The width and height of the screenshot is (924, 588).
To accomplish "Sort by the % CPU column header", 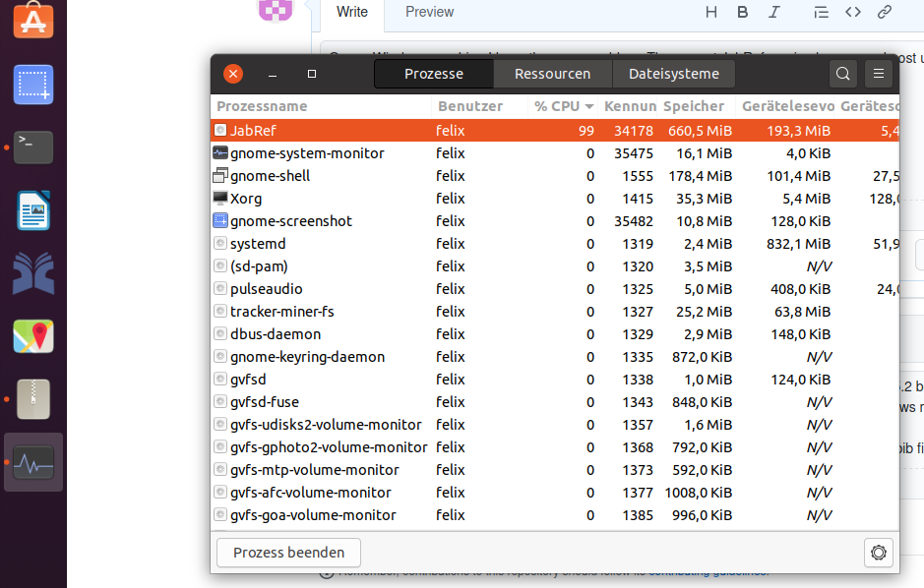I will pos(563,106).
